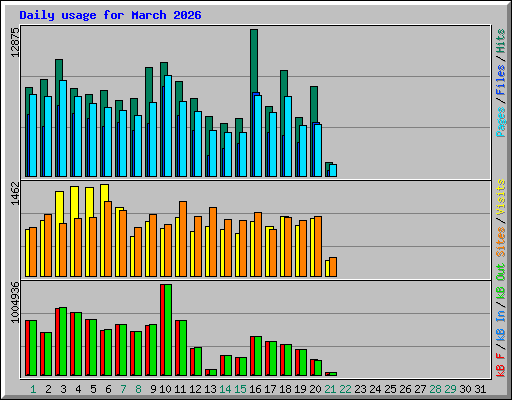
Task: Click the "Pages" legend label
Action: point(501,122)
